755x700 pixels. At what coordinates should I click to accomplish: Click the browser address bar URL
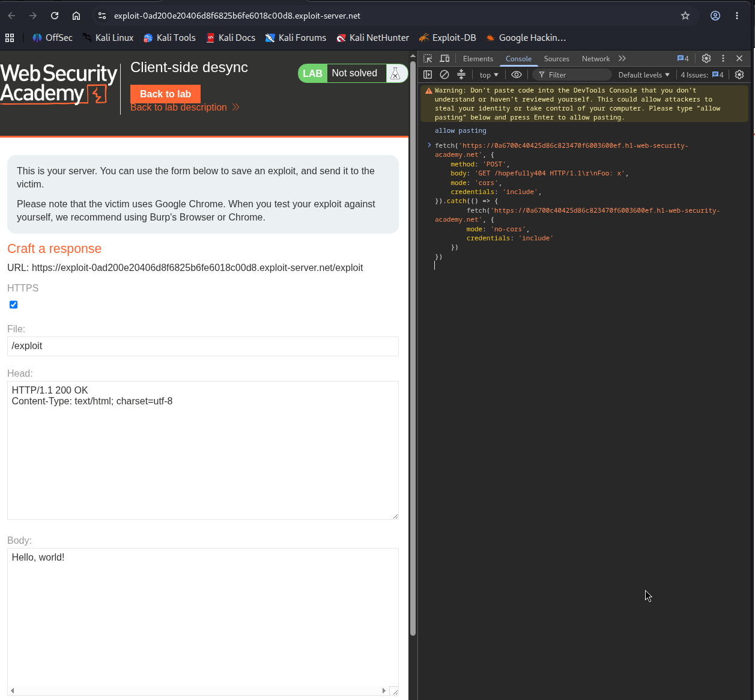coord(237,16)
